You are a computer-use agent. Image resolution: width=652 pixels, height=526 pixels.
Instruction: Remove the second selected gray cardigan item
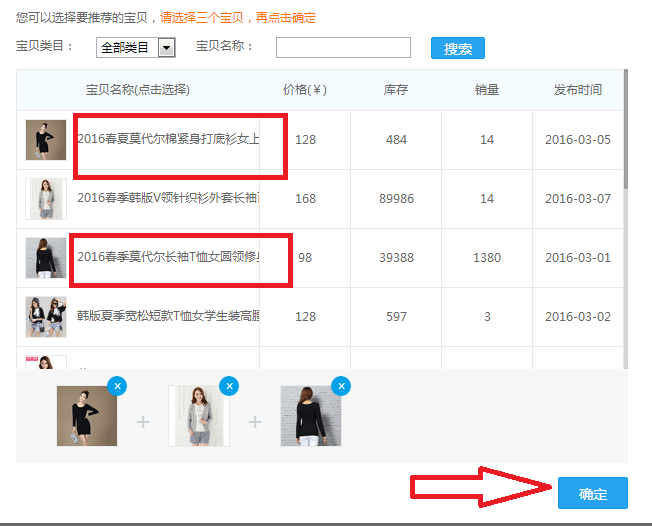point(229,386)
